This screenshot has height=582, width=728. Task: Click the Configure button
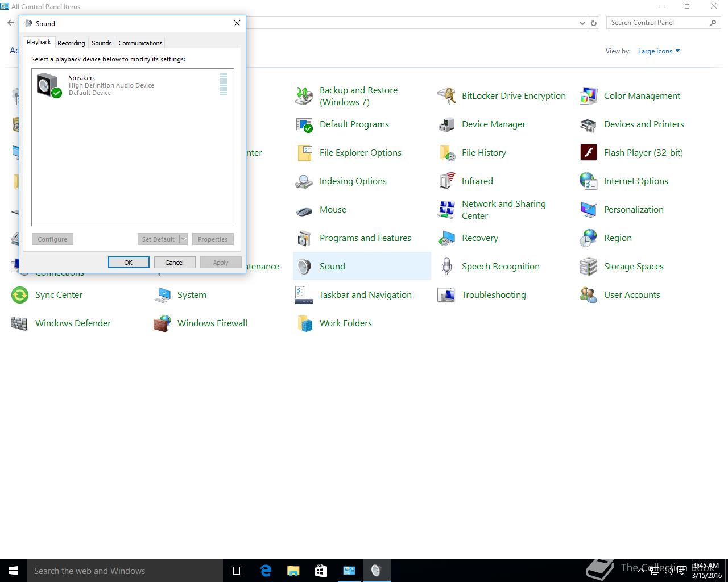pos(52,239)
